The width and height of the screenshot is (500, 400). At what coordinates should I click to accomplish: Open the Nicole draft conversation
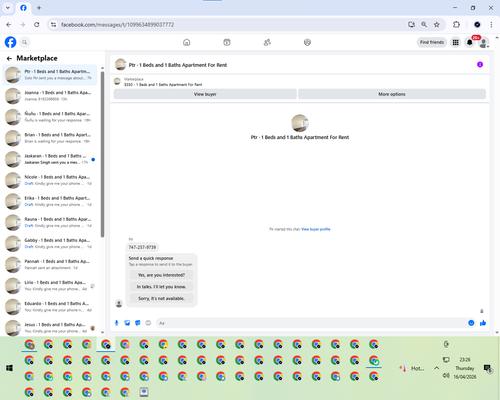[50, 180]
